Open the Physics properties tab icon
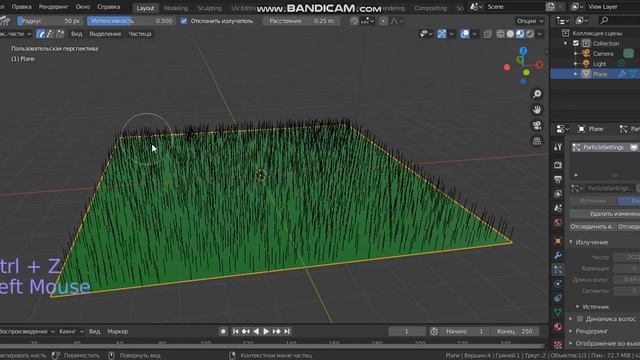The height and width of the screenshot is (360, 640). [558, 284]
